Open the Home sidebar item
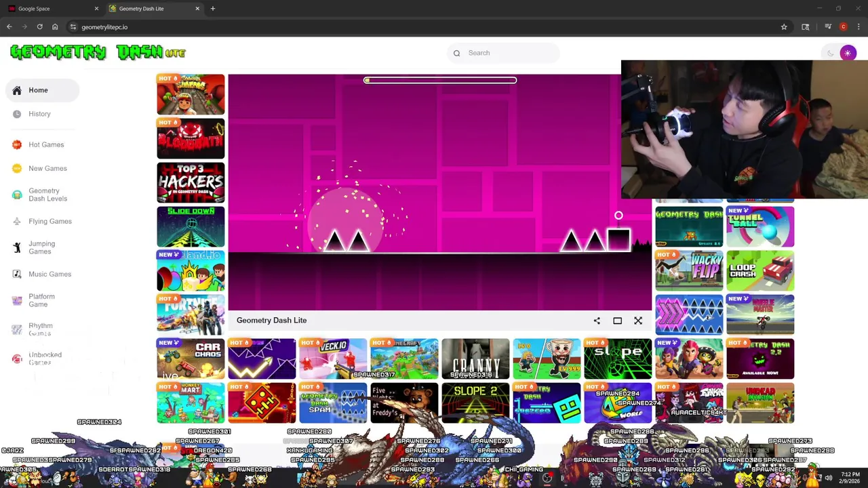This screenshot has height=488, width=868. [x=42, y=90]
